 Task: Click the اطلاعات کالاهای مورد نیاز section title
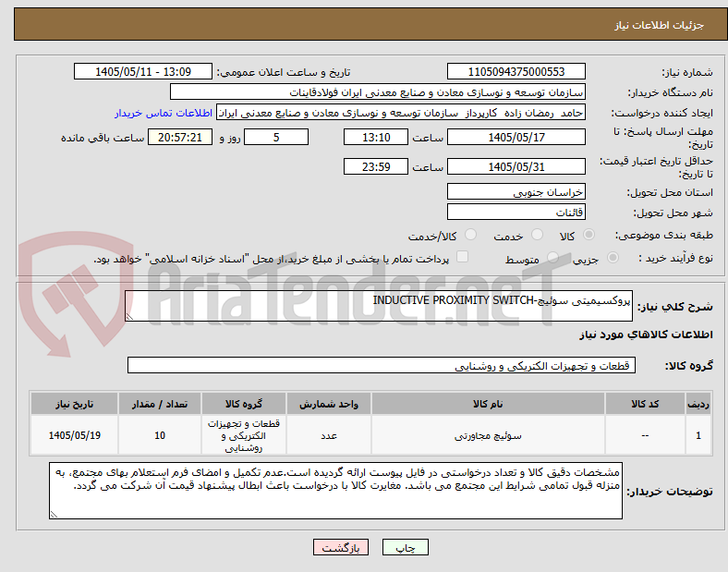[646, 335]
